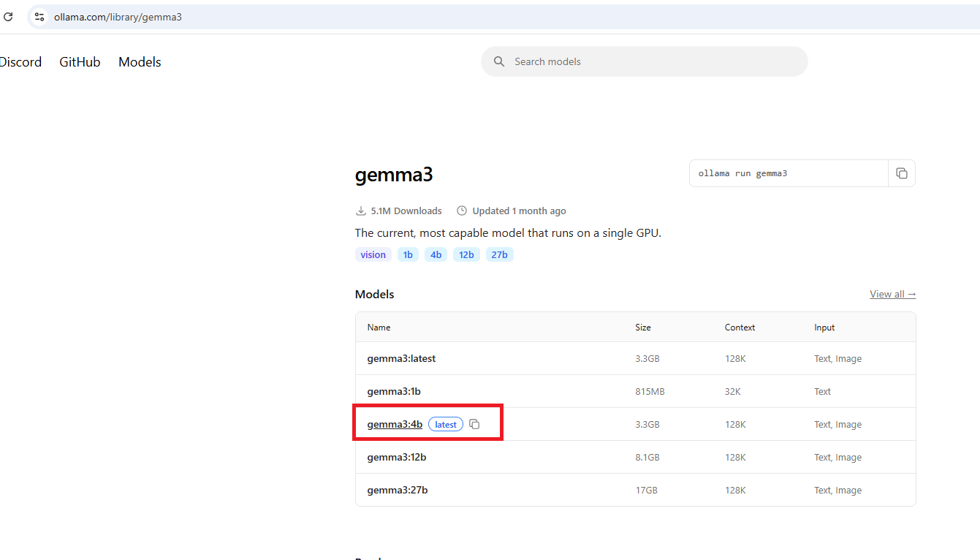Open the gemma3:12b model
Viewport: 980px width, 560px height.
397,457
